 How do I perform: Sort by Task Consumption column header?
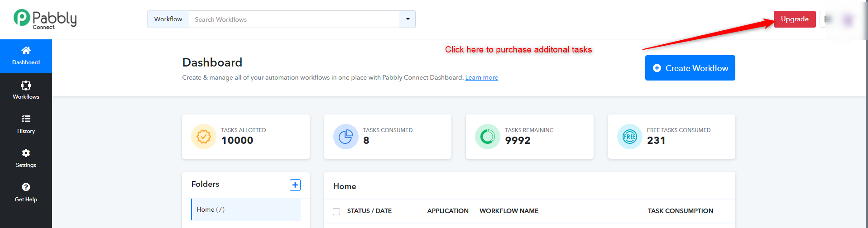point(681,211)
